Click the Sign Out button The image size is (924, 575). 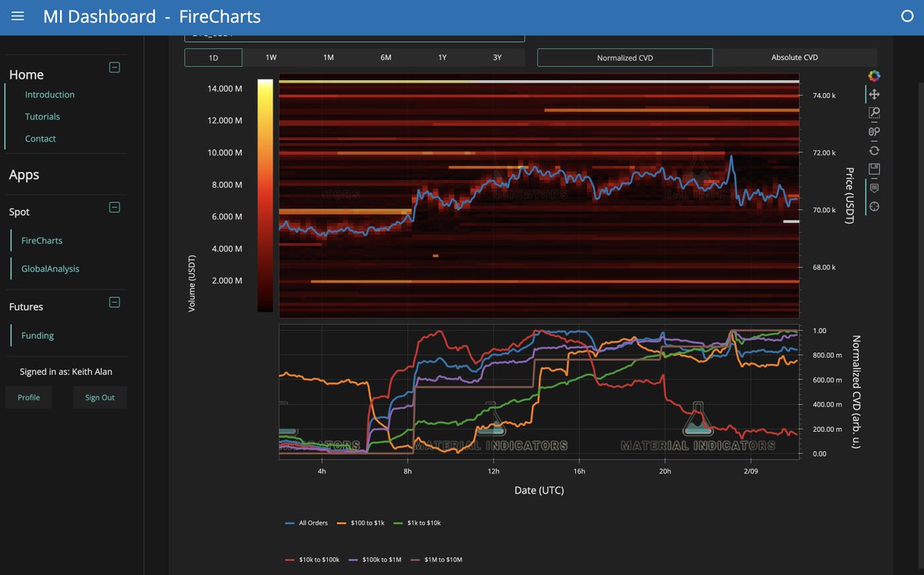point(99,398)
